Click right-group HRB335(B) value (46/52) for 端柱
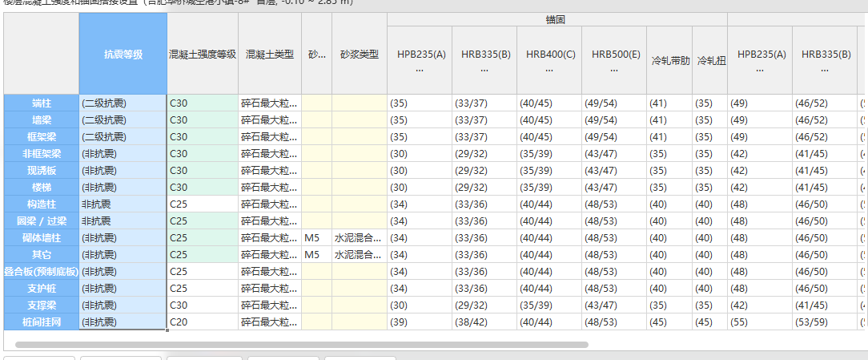868x360 pixels. coord(825,103)
